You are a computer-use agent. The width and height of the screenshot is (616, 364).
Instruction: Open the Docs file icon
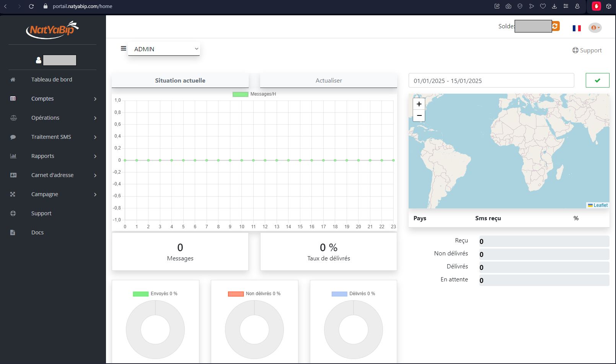click(13, 232)
